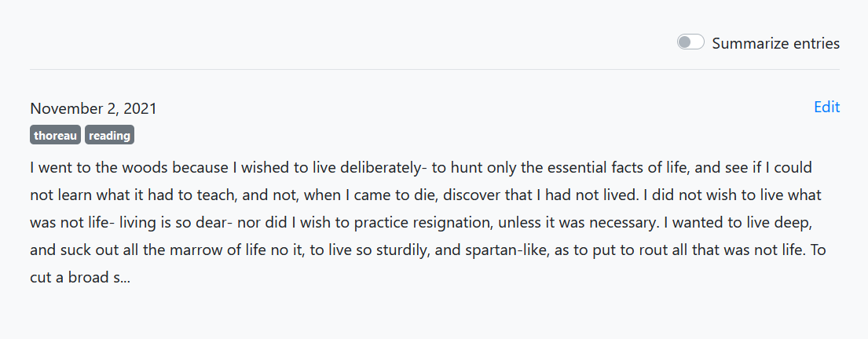
Task: Open Edit for the November 2 entry
Action: click(x=827, y=108)
